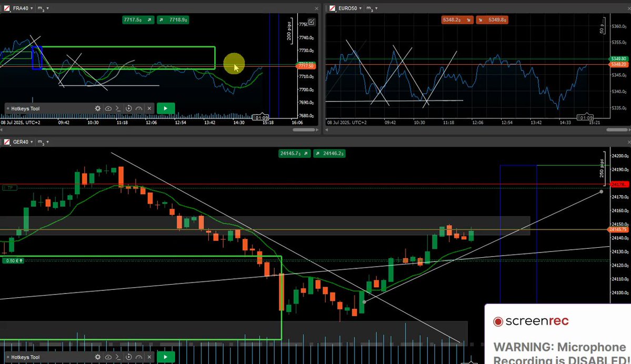Click backtest replay icon in FRA40 Hotkeys Tool
The image size is (631, 364).
tap(128, 108)
